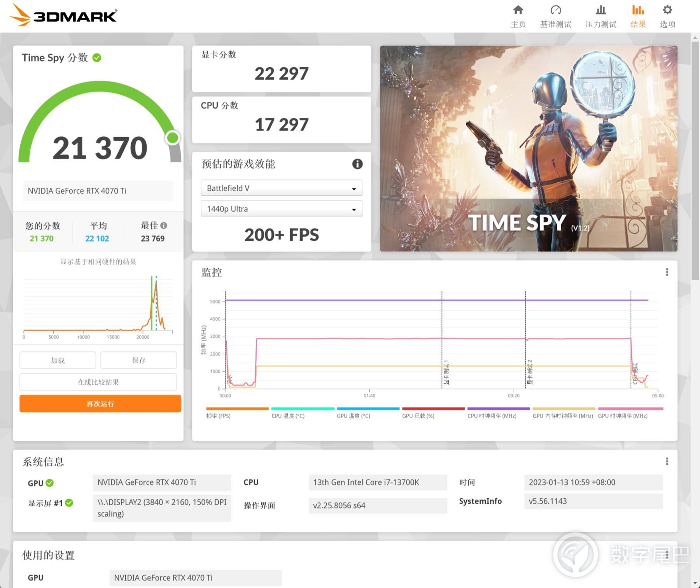This screenshot has height=588, width=700.
Task: Click NVIDIA GeForce RTX 4070 Ti under the score gauge
Action: pos(98,191)
